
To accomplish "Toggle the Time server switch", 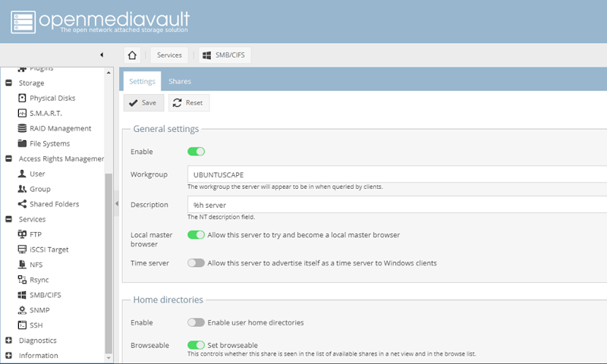I will [196, 263].
